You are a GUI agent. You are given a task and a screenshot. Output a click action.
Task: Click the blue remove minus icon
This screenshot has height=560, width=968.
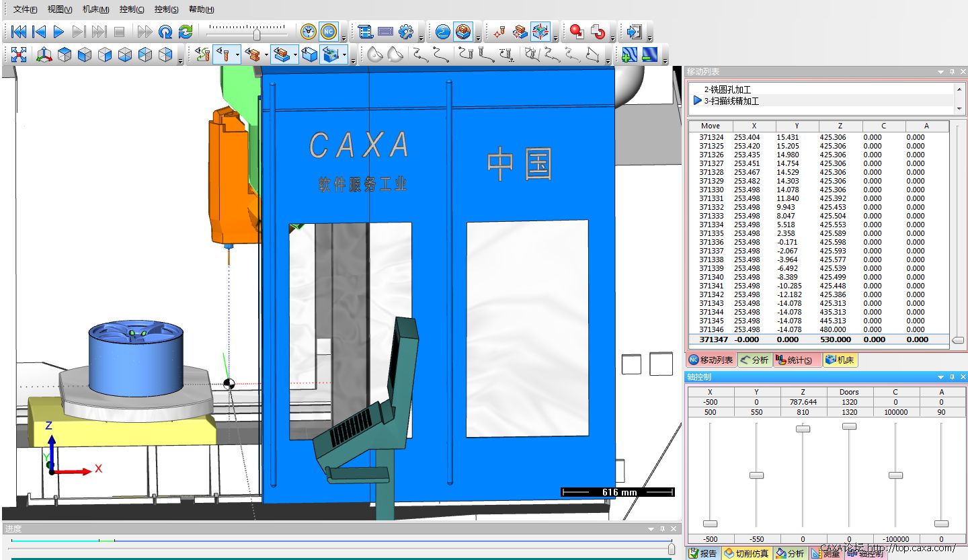[649, 54]
